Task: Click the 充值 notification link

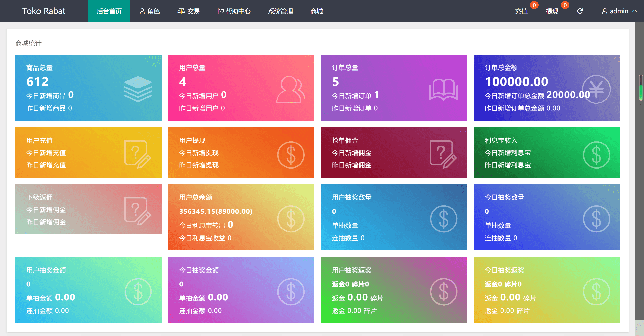Action: coord(521,11)
